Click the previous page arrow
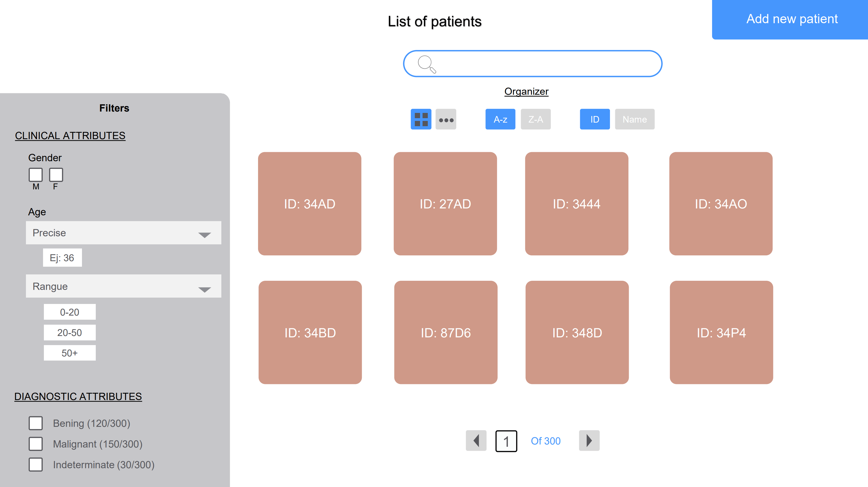 coord(475,441)
